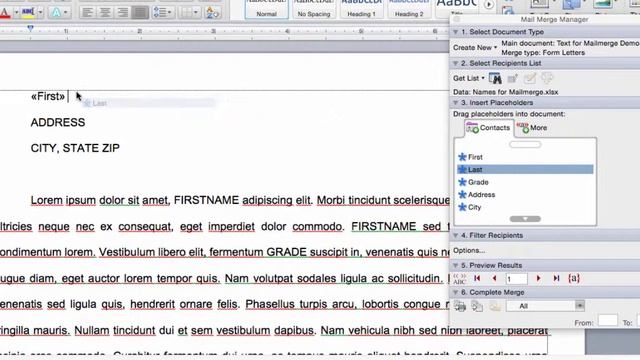Image resolution: width=640 pixels, height=360 pixels.
Task: Click the placeholder list down arrow
Action: 525,219
